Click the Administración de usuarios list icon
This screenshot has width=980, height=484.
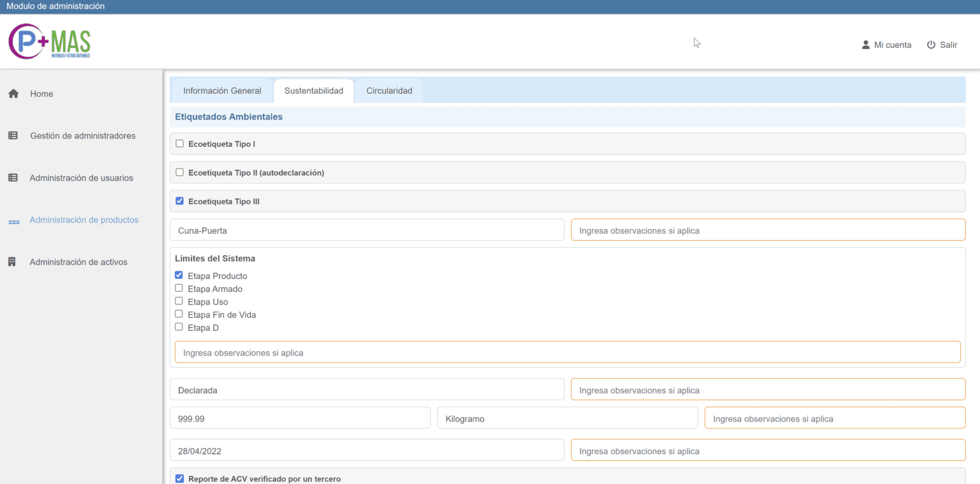13,178
